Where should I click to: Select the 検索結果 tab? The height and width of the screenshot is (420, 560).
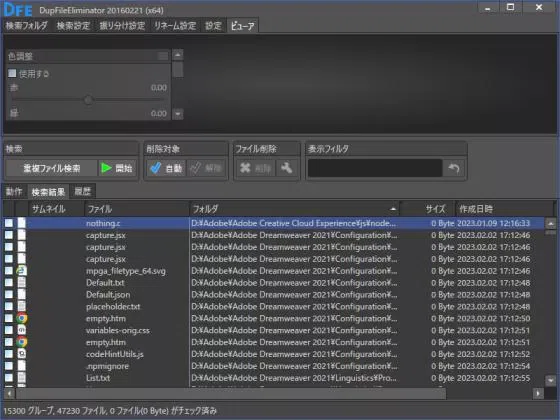point(48,192)
